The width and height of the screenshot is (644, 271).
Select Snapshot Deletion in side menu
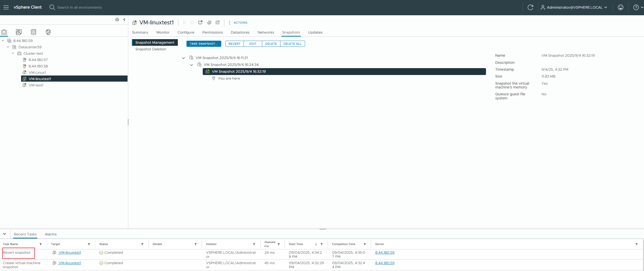151,49
